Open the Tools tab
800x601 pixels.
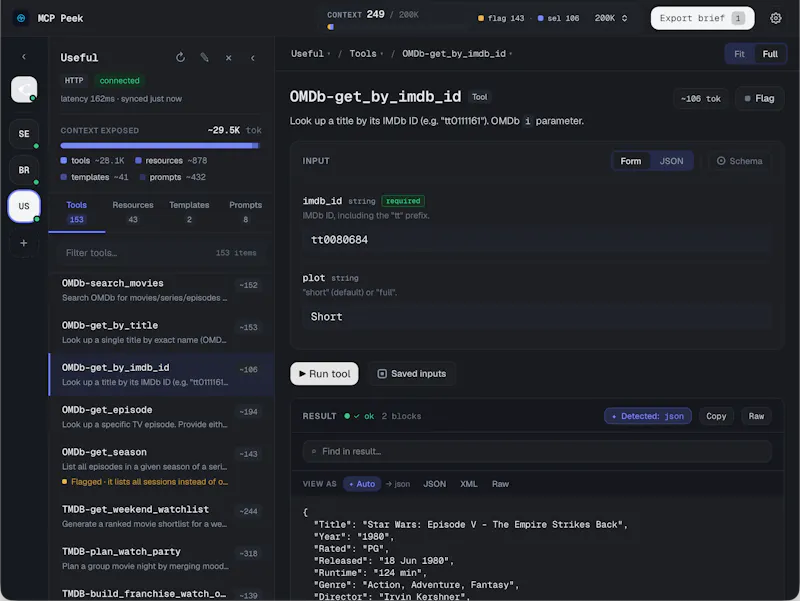77,212
